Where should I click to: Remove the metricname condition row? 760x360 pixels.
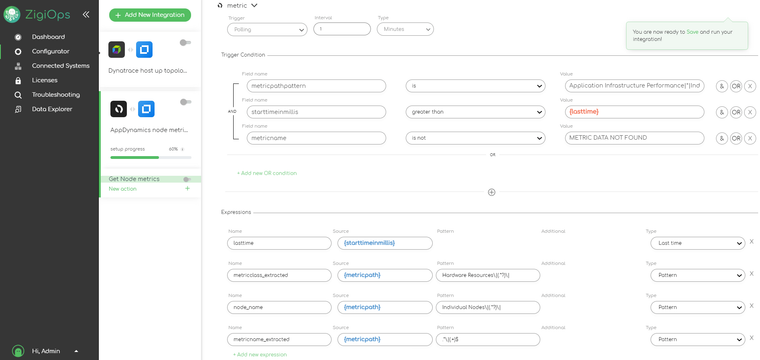coord(750,138)
